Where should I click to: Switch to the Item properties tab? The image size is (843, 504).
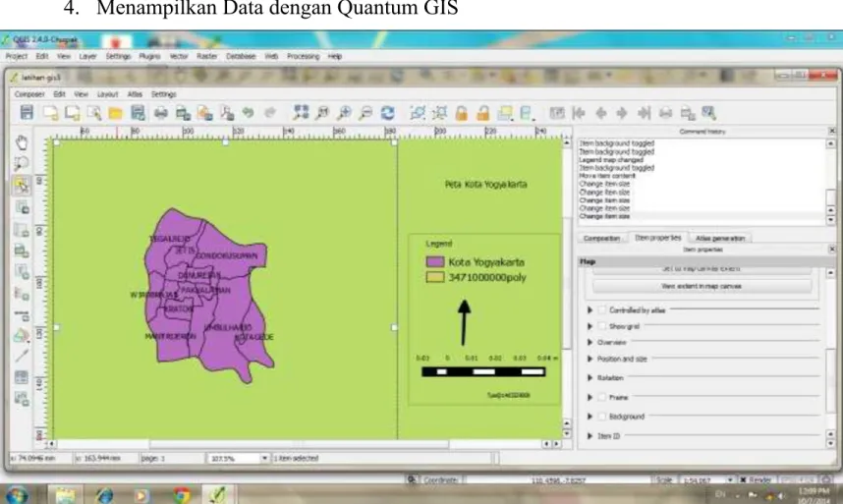point(657,238)
